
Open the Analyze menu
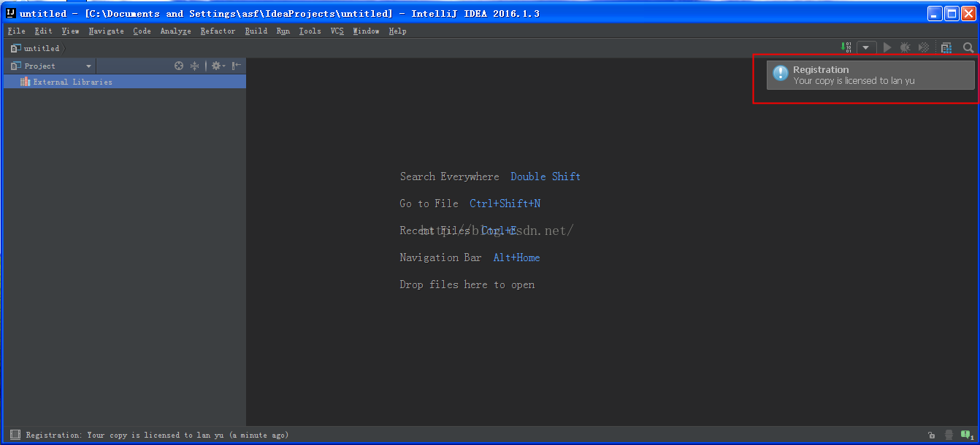[176, 31]
